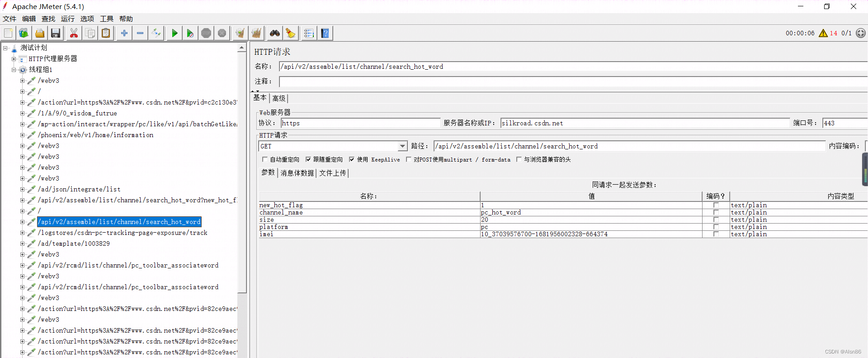Tick the encode checkbox for new_hot_flag

pyautogui.click(x=716, y=205)
